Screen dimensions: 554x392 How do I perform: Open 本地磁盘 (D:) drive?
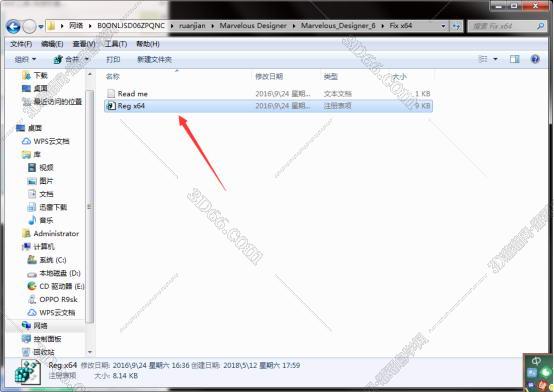coord(60,273)
